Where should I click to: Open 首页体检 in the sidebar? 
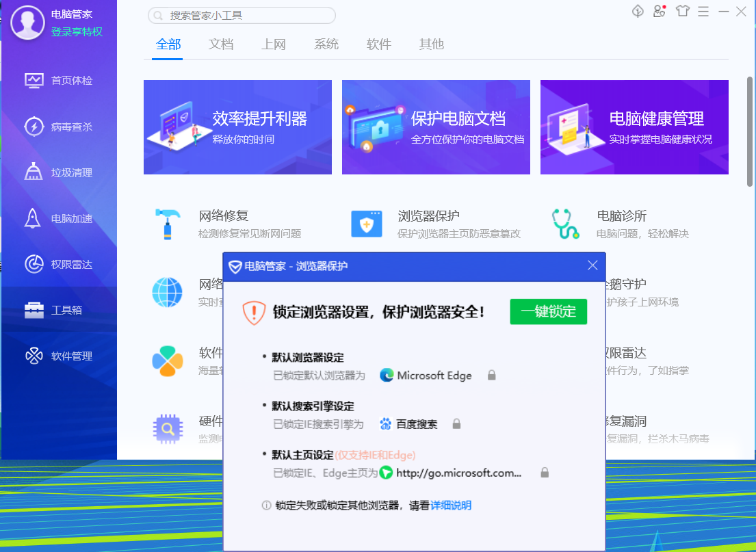pyautogui.click(x=59, y=81)
